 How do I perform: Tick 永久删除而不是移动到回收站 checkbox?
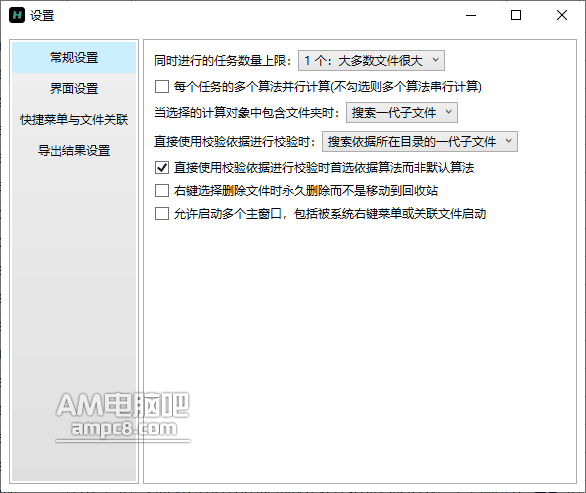point(162,191)
